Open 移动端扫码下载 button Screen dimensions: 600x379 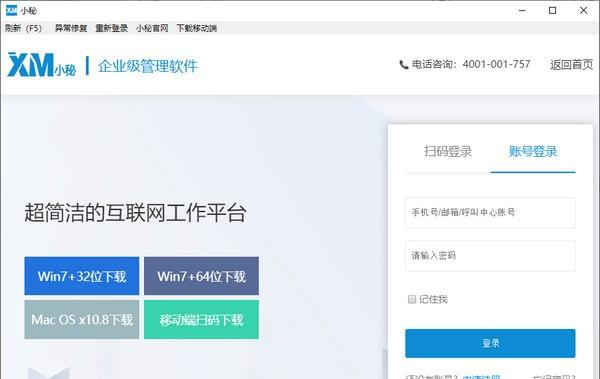pyautogui.click(x=201, y=320)
